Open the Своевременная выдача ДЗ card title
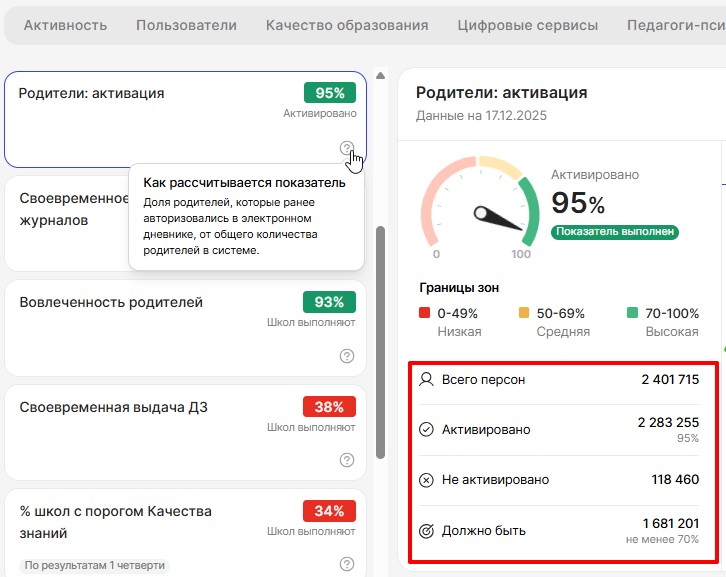The image size is (726, 577). (x=113, y=407)
